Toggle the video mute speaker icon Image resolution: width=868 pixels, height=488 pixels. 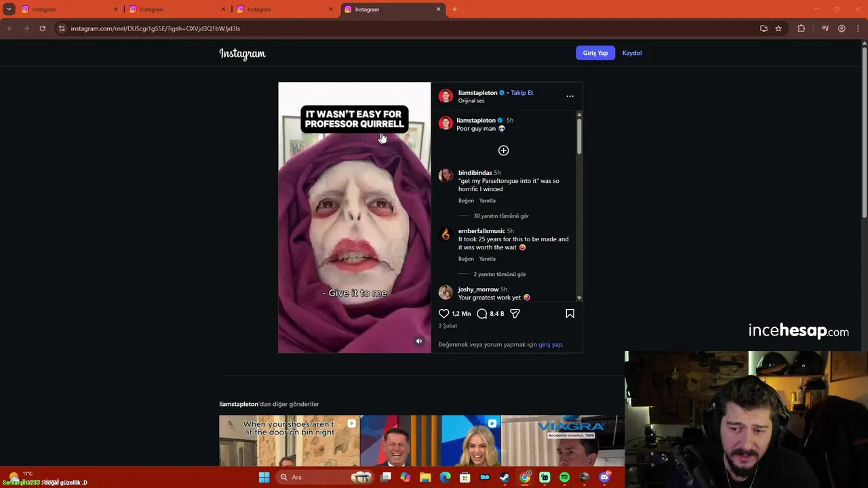[x=419, y=342]
